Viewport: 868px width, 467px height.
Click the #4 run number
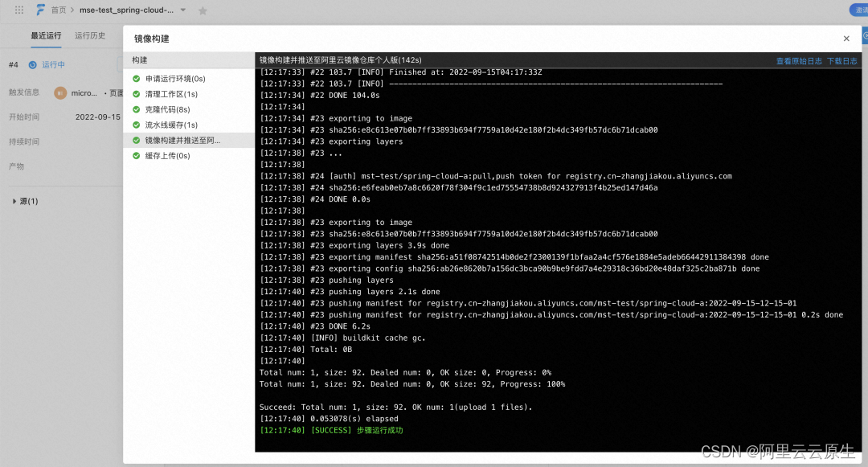pyautogui.click(x=14, y=65)
